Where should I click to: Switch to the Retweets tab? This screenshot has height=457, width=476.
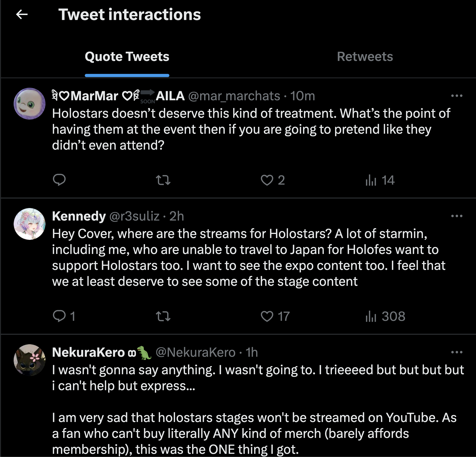pos(365,57)
